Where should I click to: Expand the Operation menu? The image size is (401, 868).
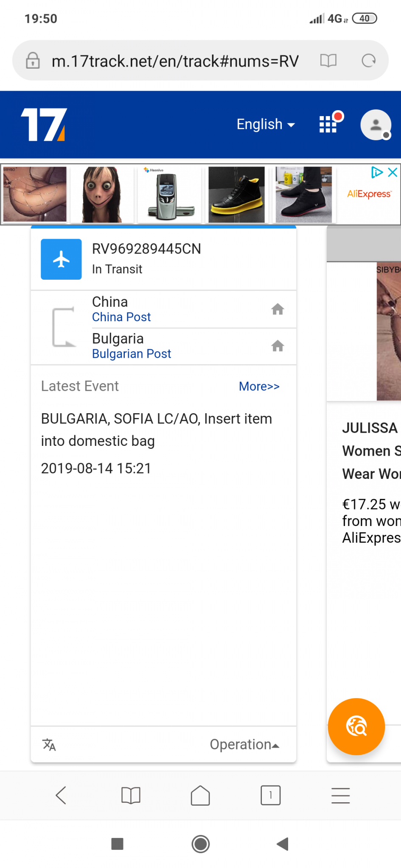(x=244, y=745)
